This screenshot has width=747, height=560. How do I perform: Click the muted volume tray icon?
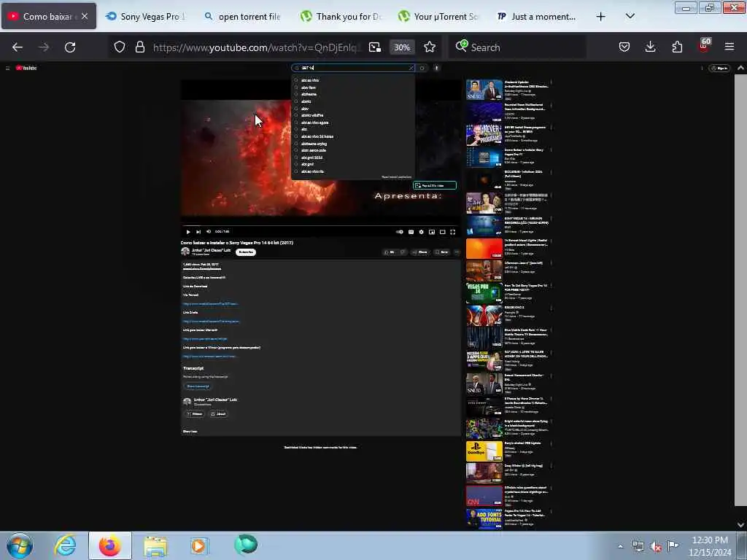coord(656,547)
